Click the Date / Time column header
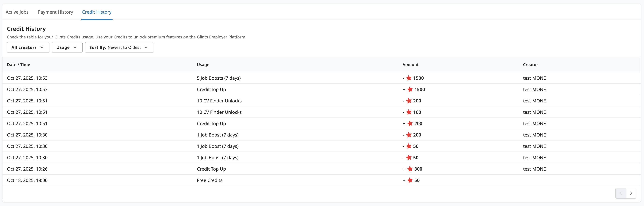Image resolution: width=644 pixels, height=206 pixels. (x=19, y=65)
